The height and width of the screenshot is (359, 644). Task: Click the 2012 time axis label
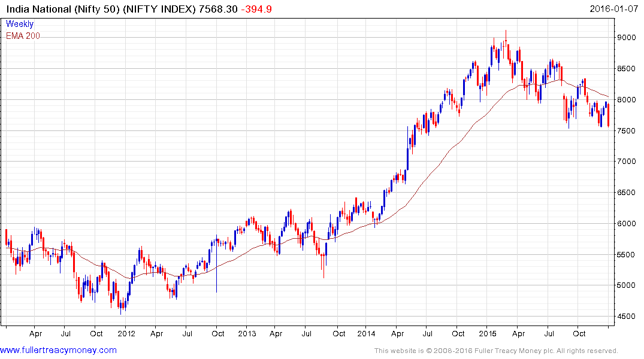coord(126,333)
